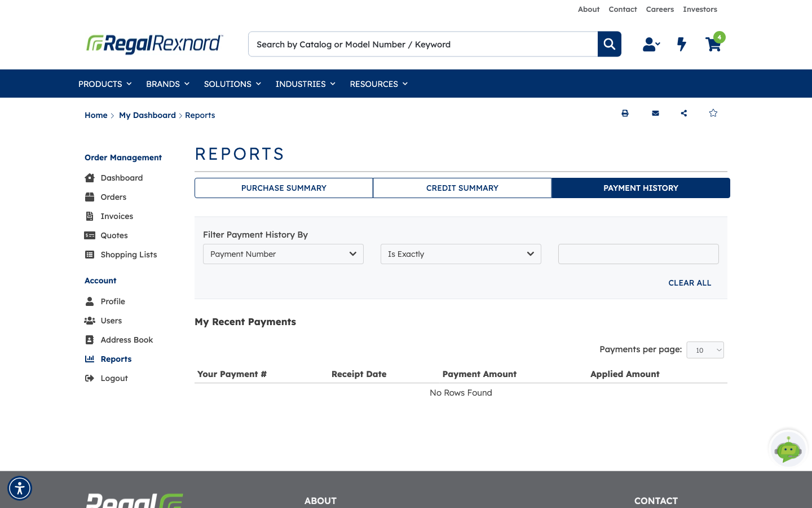Open the Investors link in the header
812x508 pixels.
(x=700, y=9)
